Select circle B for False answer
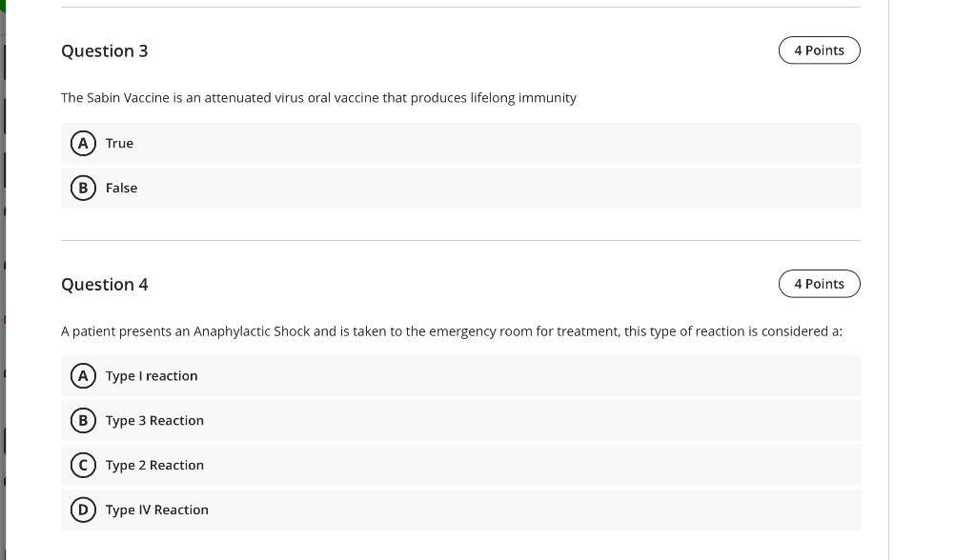 click(x=83, y=188)
